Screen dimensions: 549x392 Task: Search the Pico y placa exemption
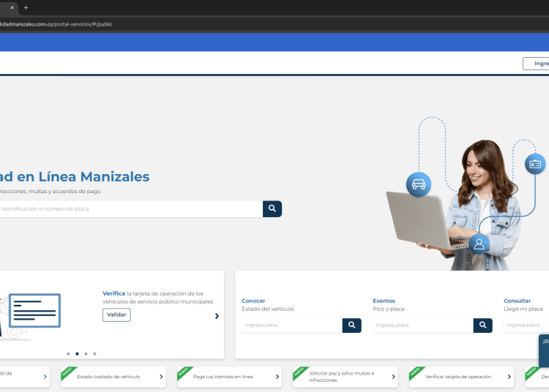(x=483, y=325)
